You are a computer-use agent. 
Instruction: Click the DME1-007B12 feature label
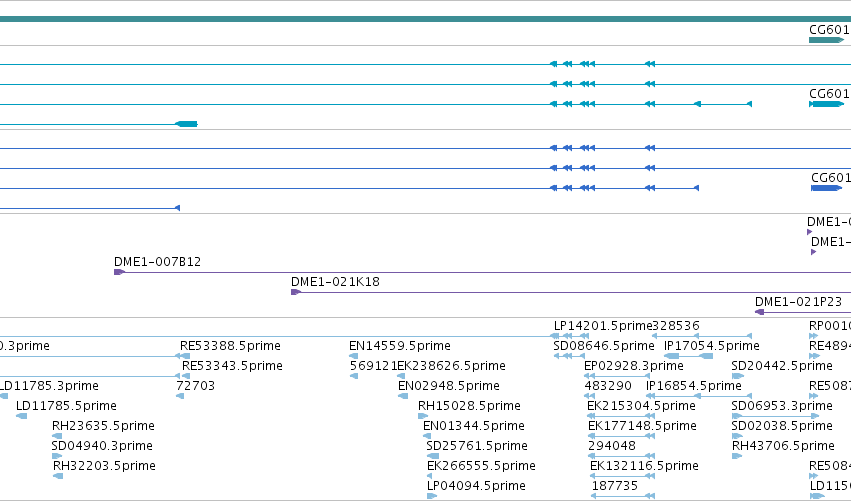157,262
